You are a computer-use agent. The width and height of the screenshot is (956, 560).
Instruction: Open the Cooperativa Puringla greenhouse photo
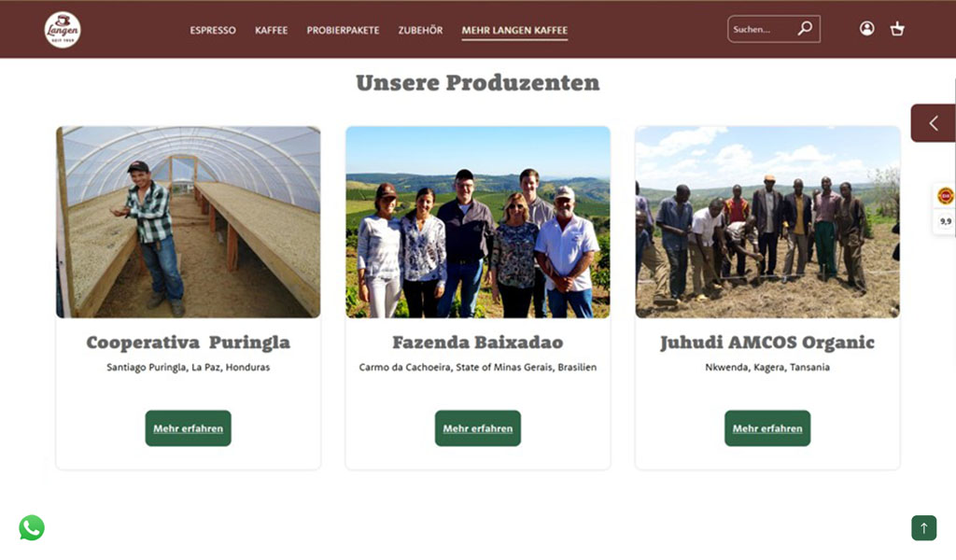(188, 222)
